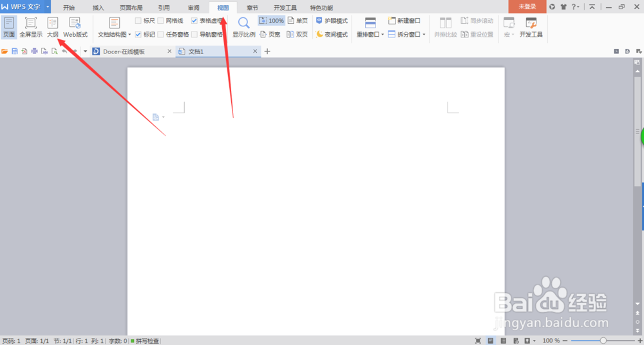The image size is (644, 345).
Task: Click status bar outline view icon
Action: 503,341
